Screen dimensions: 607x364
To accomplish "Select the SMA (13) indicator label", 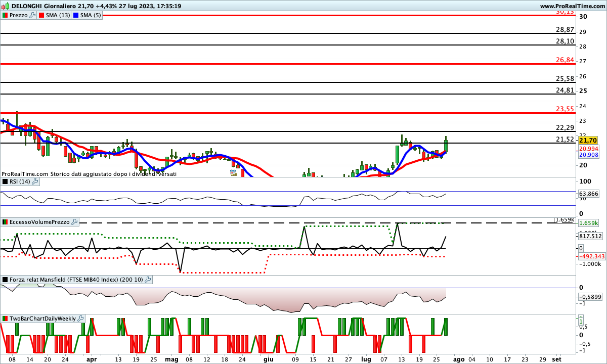I will click(58, 15).
